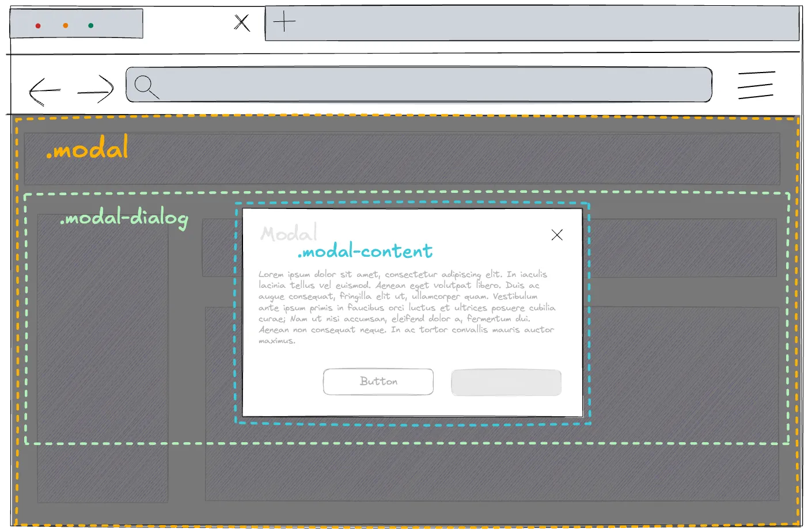Click the left sidebar placeholder block

click(x=103, y=357)
